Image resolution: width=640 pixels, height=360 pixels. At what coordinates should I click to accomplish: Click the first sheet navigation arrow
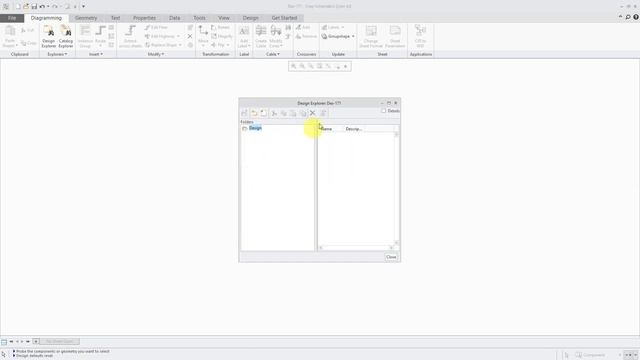(11, 341)
